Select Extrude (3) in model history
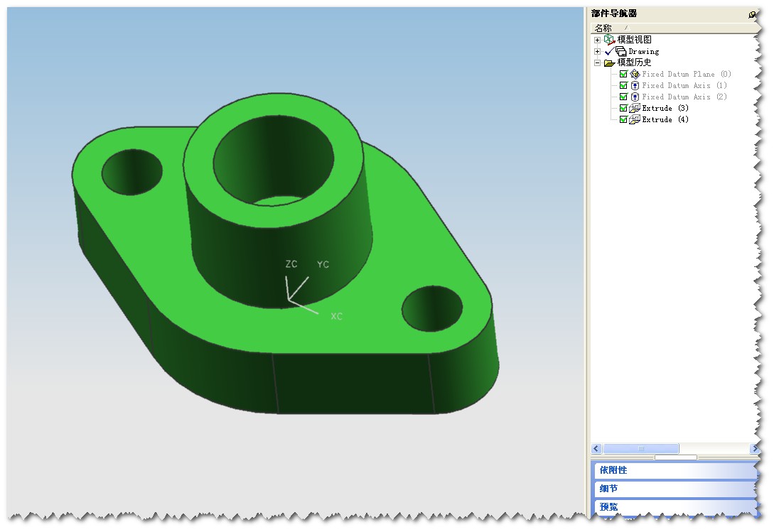 [665, 108]
